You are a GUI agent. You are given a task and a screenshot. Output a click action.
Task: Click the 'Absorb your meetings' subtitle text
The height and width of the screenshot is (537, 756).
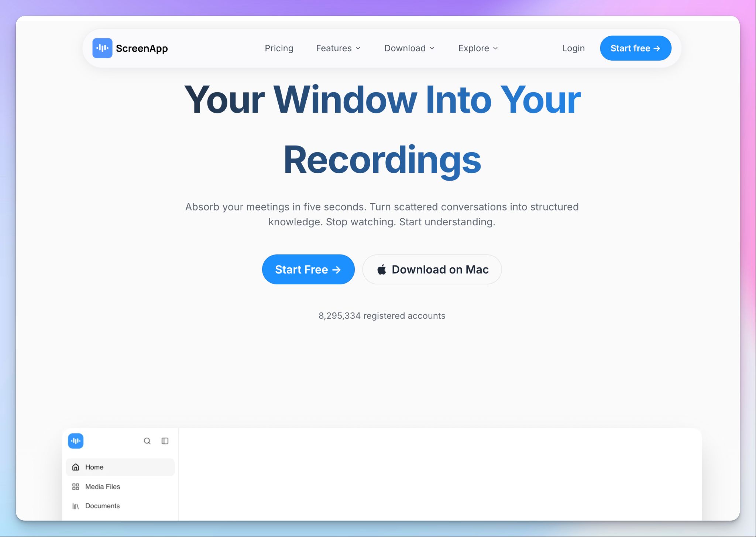(x=382, y=214)
